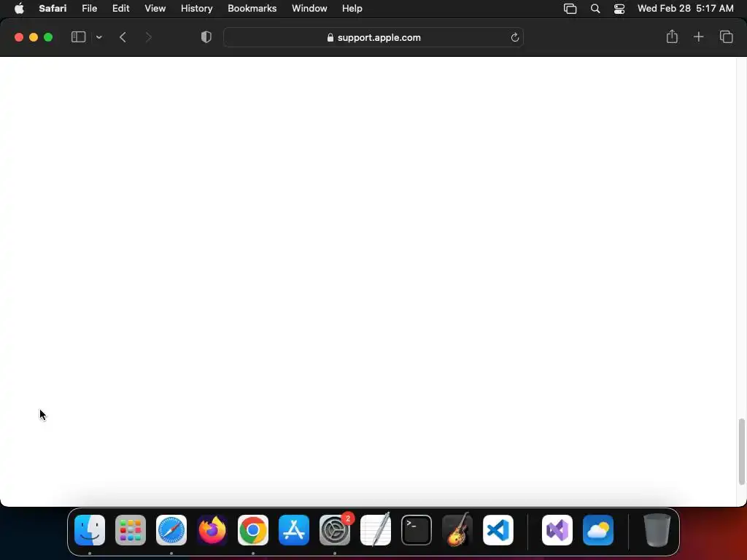The width and height of the screenshot is (747, 560).
Task: Launch Terminal from the Dock
Action: tap(417, 530)
